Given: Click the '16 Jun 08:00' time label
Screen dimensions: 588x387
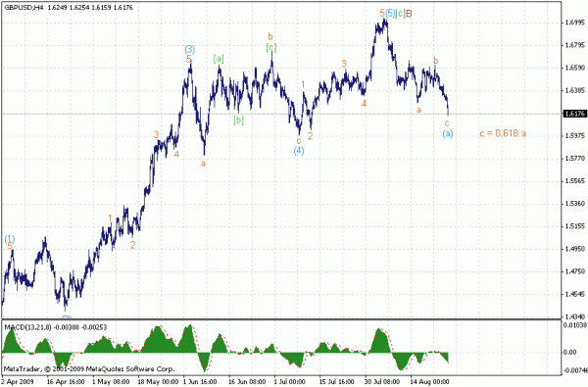Looking at the screenshot, I should 247,382.
